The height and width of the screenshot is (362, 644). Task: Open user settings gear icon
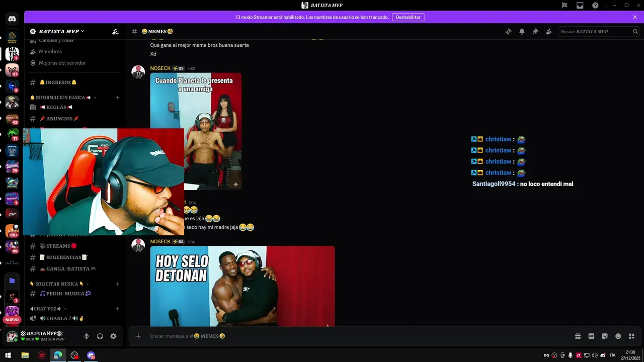click(113, 336)
